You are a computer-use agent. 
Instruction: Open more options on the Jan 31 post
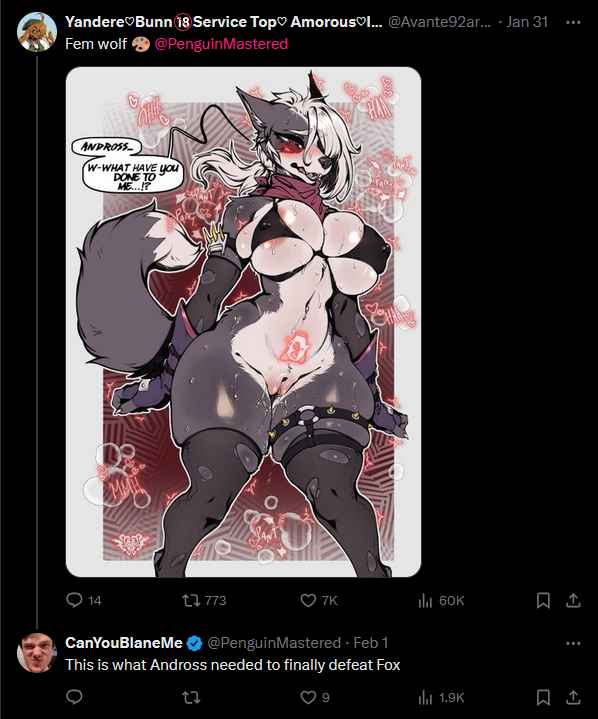click(x=573, y=22)
